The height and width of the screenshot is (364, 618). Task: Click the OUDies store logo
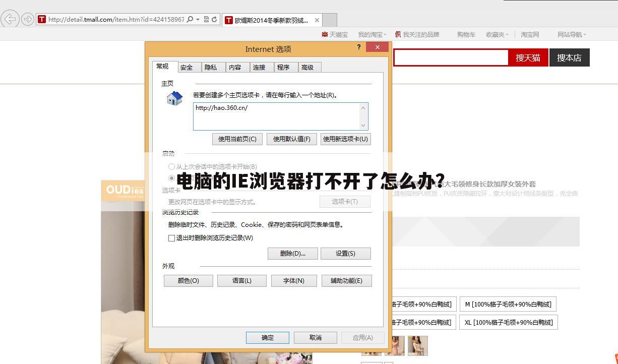point(124,191)
